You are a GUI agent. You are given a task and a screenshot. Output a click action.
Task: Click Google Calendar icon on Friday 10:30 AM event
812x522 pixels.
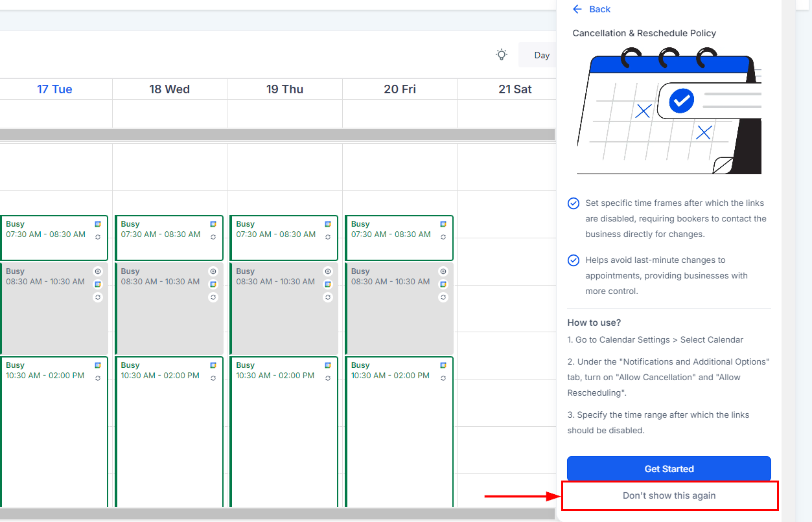[x=443, y=365]
